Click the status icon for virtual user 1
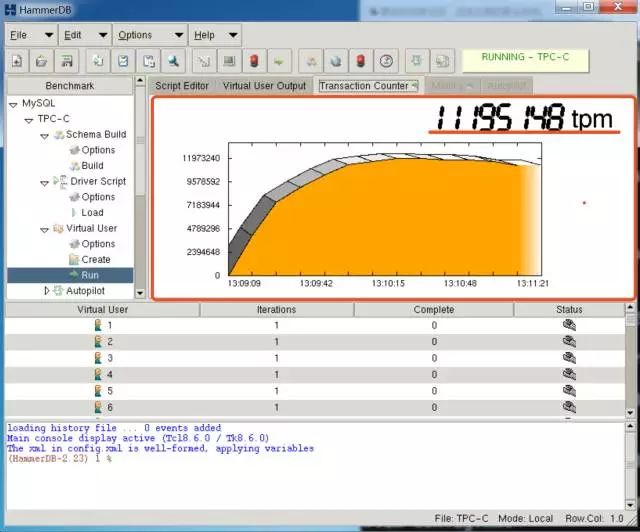 (x=569, y=325)
